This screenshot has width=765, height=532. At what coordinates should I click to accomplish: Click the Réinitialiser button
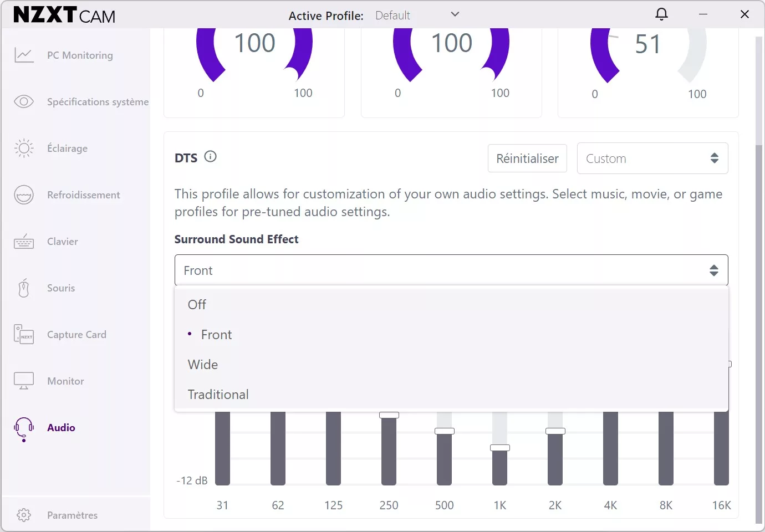click(527, 158)
